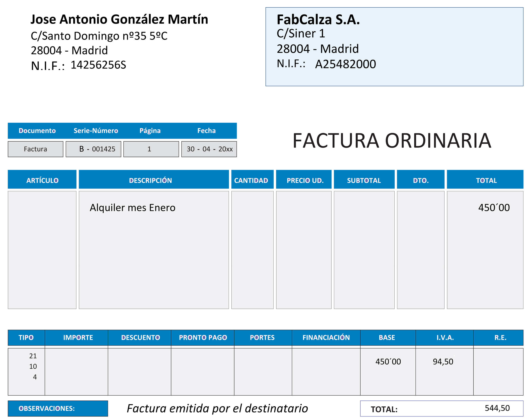This screenshot has width=530, height=420.
Task: Click the Fecha field 30 - 04 - 20xx
Action: click(209, 149)
